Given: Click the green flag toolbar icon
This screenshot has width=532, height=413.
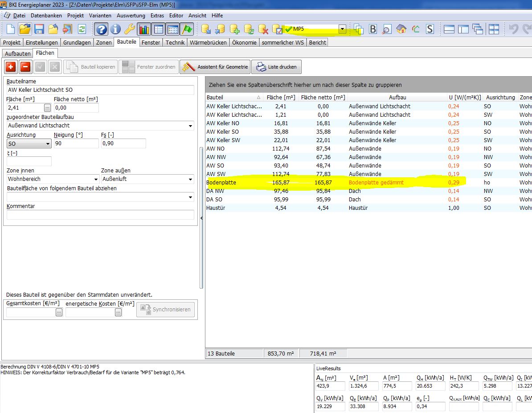Looking at the screenshot, I should (187, 29).
